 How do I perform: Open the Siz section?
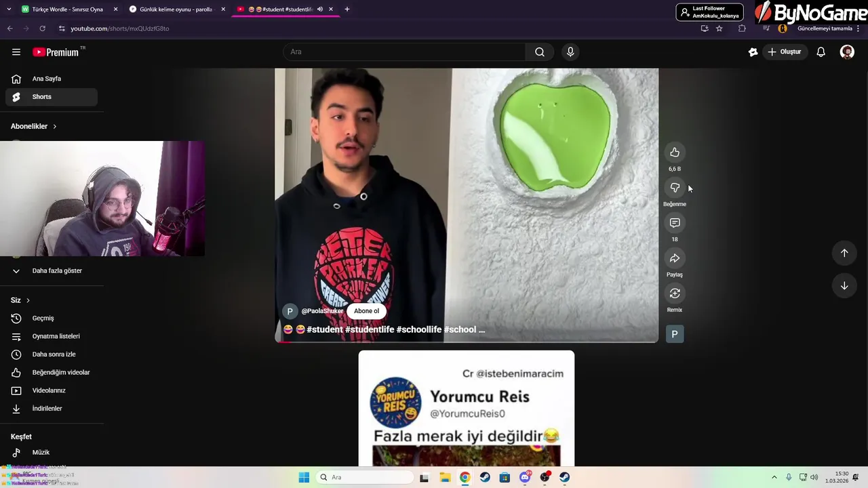20,300
